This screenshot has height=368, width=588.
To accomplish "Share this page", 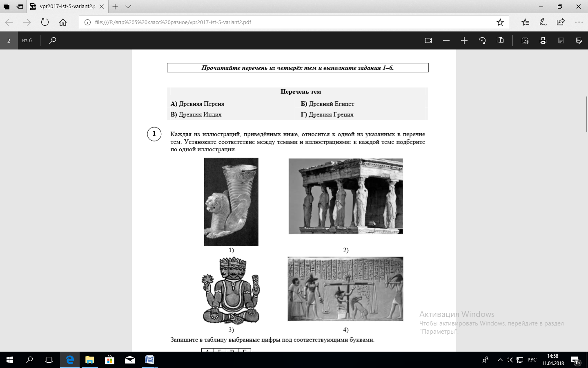I will click(x=561, y=22).
